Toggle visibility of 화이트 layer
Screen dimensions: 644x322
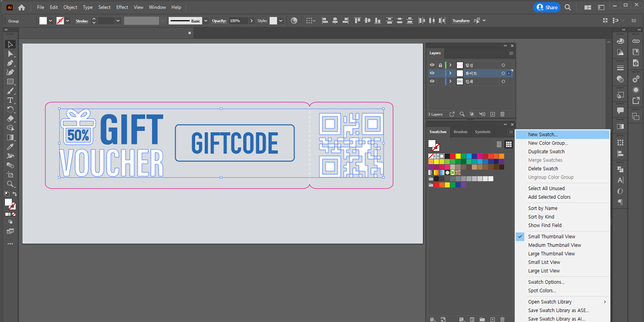point(432,73)
